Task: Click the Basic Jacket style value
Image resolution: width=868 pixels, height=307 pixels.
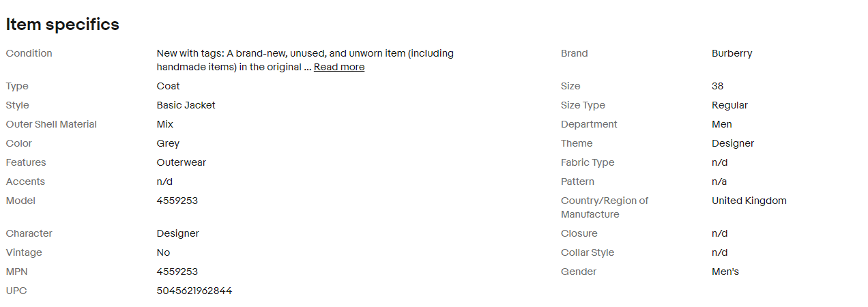Action: 186,105
